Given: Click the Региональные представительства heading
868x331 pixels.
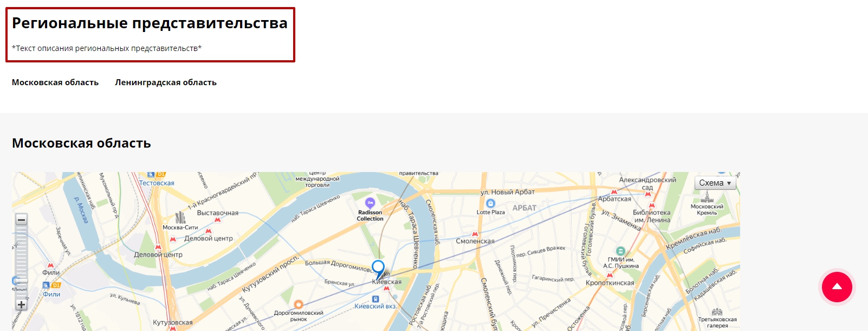Looking at the screenshot, I should click(150, 23).
